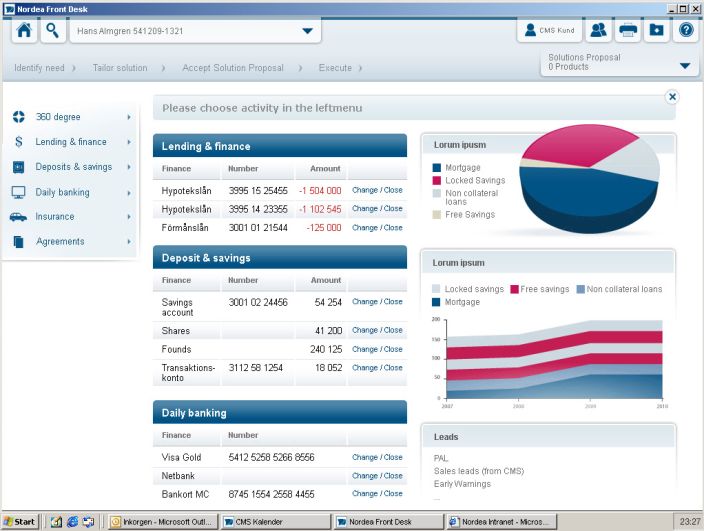Click the 360 degree menu icon

coord(18,117)
